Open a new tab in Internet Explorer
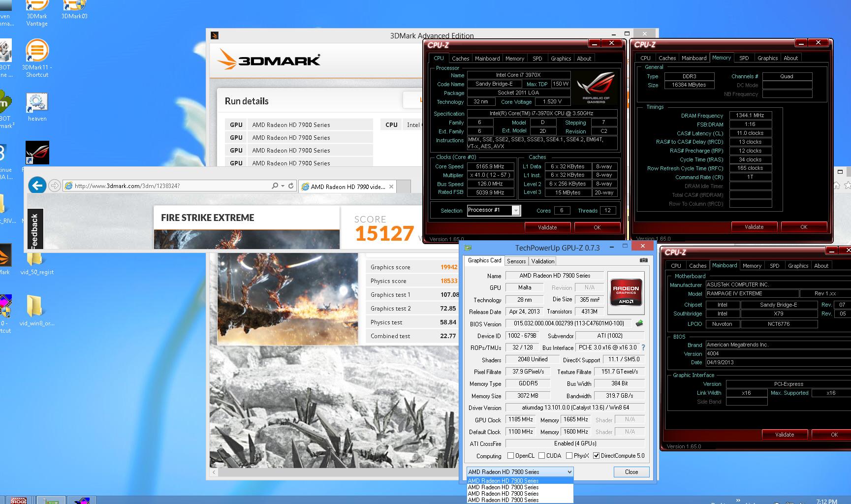 click(x=404, y=187)
